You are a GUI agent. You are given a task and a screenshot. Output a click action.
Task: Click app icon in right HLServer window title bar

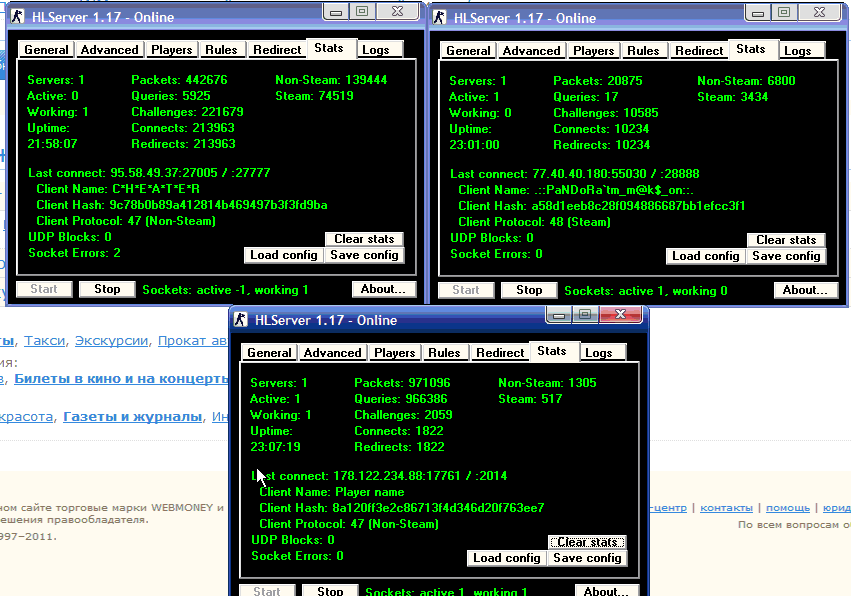click(440, 17)
